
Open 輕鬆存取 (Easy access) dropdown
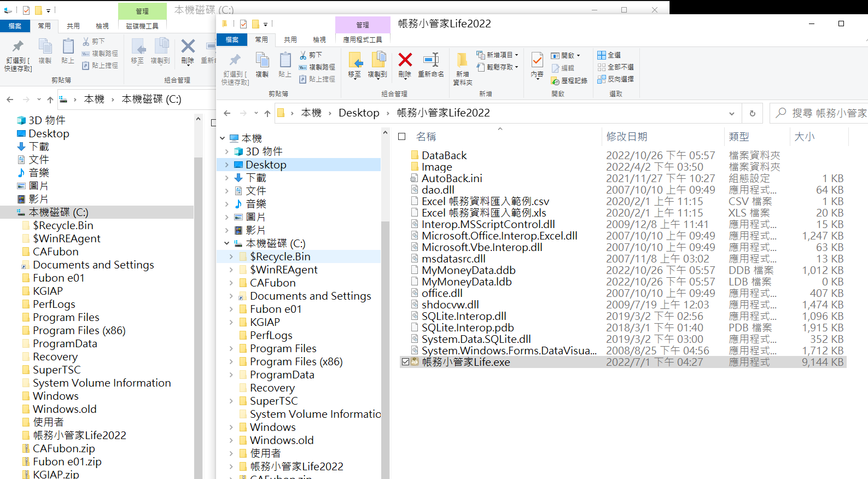pos(497,67)
